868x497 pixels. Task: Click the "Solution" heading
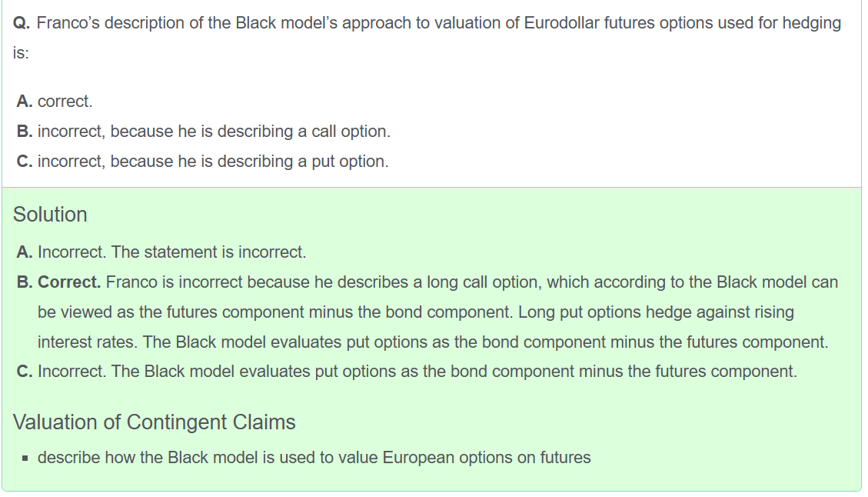click(x=50, y=214)
